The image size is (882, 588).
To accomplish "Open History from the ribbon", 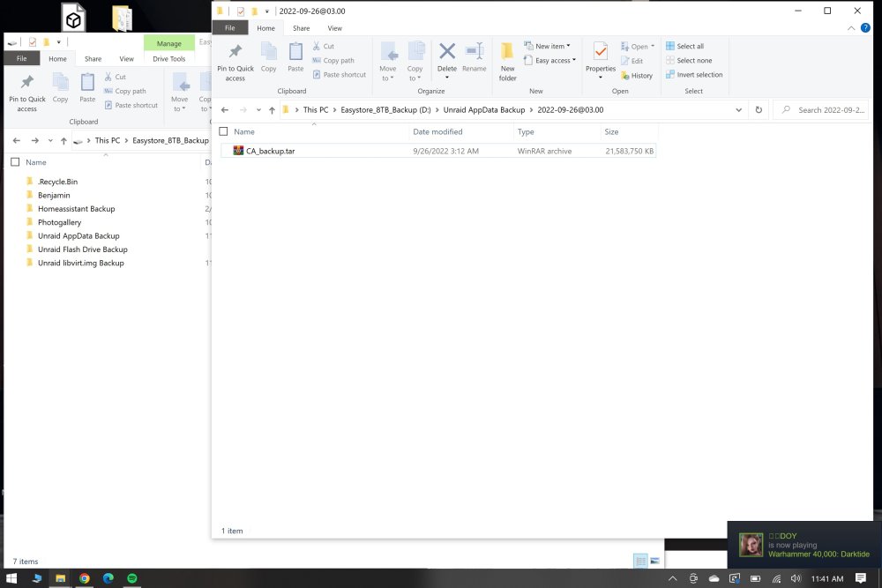I will [x=637, y=75].
